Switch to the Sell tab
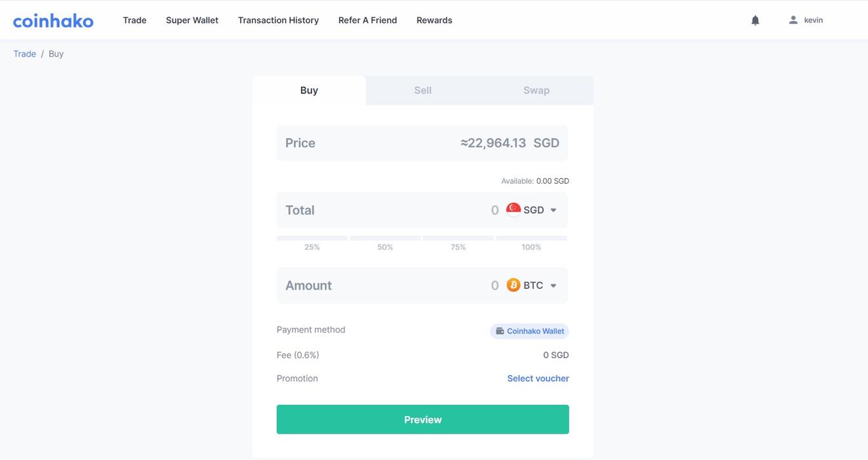 422,89
